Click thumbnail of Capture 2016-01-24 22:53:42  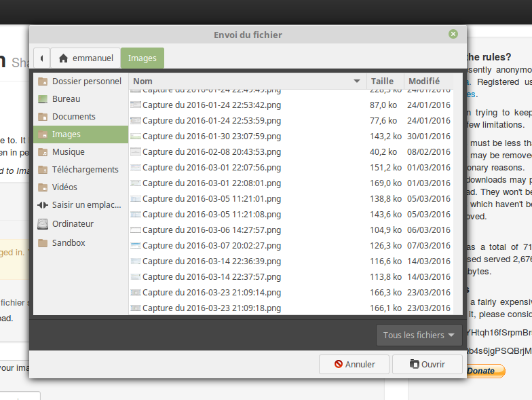coord(136,105)
